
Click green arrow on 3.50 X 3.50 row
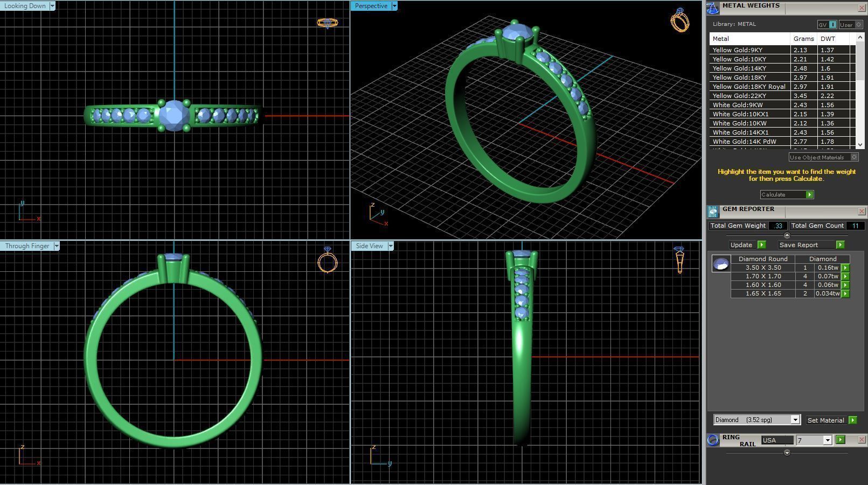click(x=845, y=268)
